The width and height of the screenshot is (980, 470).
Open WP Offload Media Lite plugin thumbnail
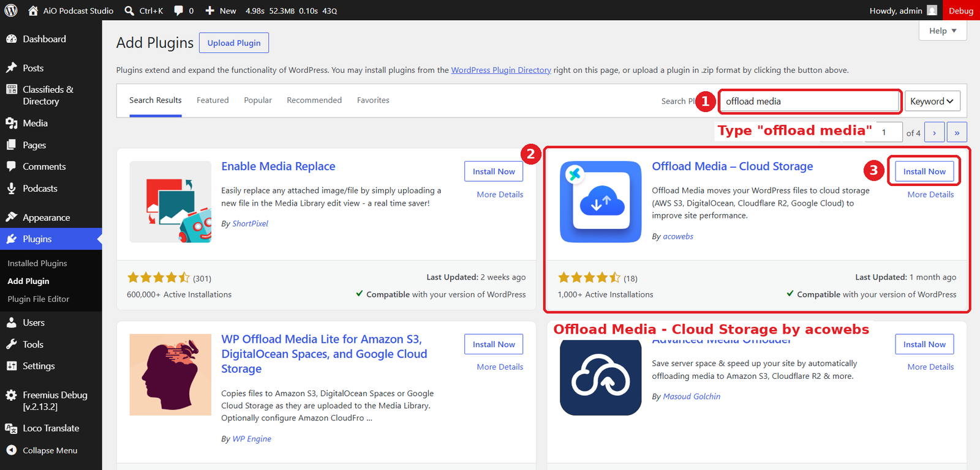click(x=170, y=375)
